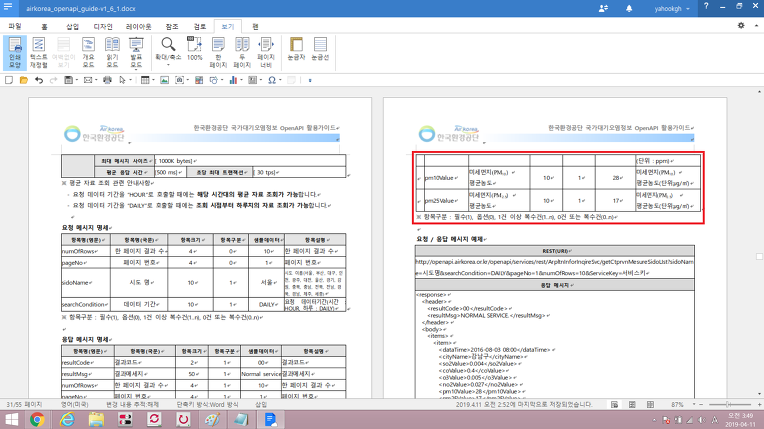Click the save disk icon
This screenshot has width=764, height=429.
coord(69,80)
